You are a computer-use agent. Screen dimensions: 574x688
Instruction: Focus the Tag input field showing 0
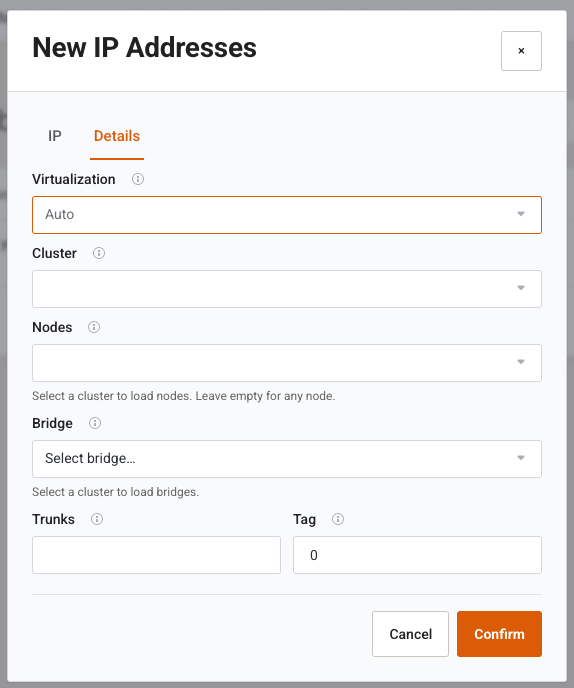[417, 555]
